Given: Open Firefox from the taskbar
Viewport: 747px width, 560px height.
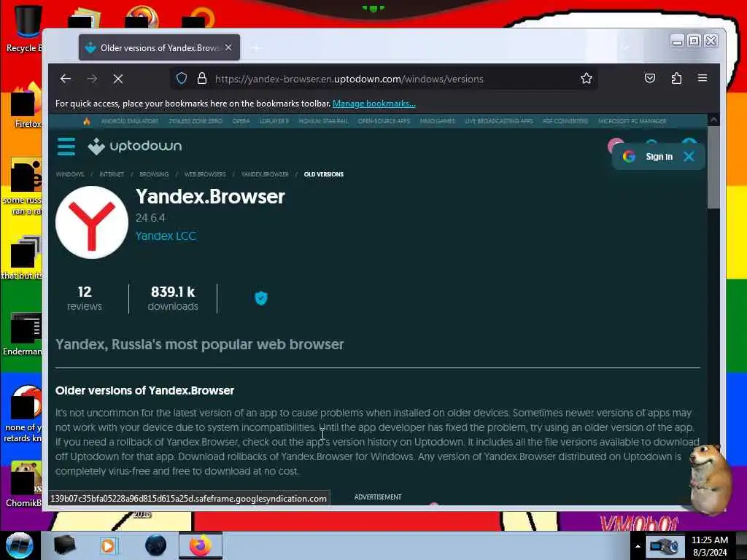Looking at the screenshot, I should (x=201, y=545).
